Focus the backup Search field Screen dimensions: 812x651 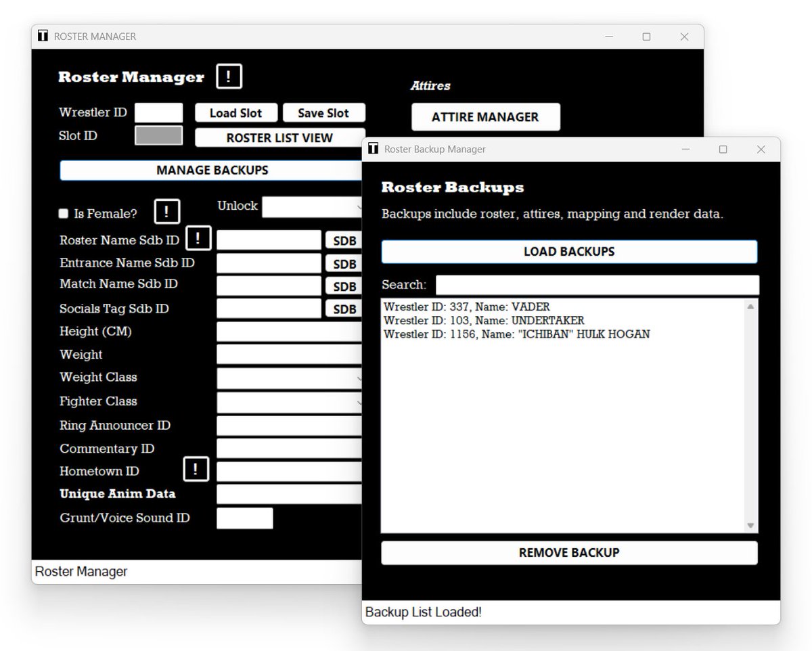coord(597,285)
